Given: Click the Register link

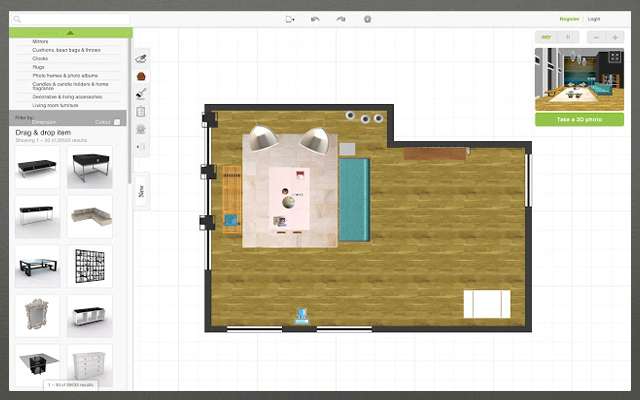Looking at the screenshot, I should tap(569, 18).
